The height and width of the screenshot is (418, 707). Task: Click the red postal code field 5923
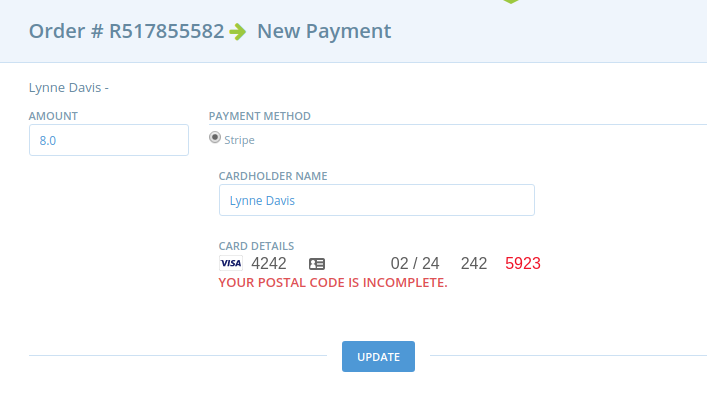tap(523, 263)
